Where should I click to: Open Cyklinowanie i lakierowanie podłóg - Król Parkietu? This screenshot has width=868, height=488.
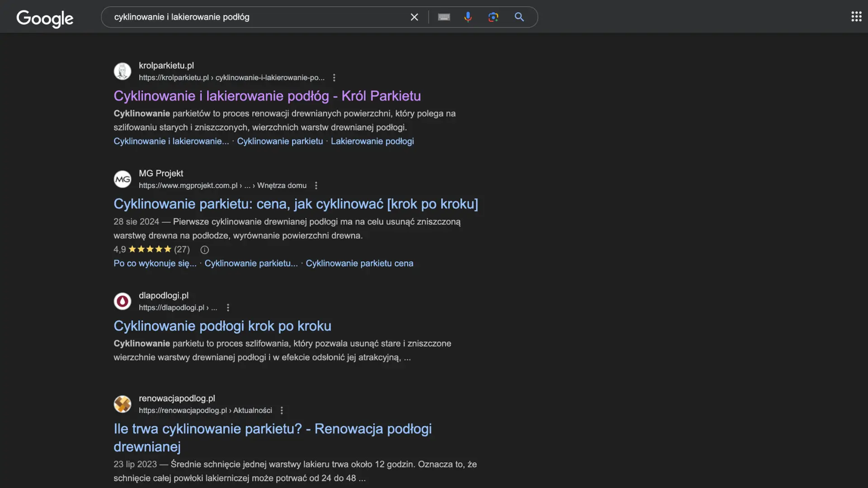(x=267, y=96)
